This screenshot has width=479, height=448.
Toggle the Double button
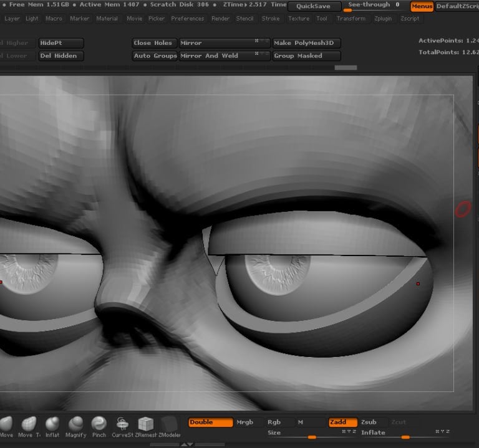click(210, 422)
